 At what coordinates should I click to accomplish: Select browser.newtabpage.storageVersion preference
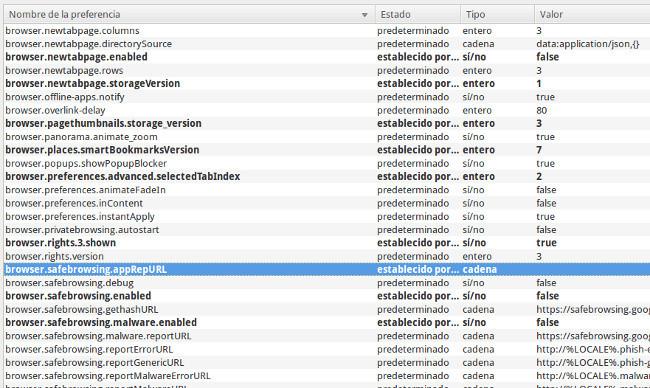[327, 84]
